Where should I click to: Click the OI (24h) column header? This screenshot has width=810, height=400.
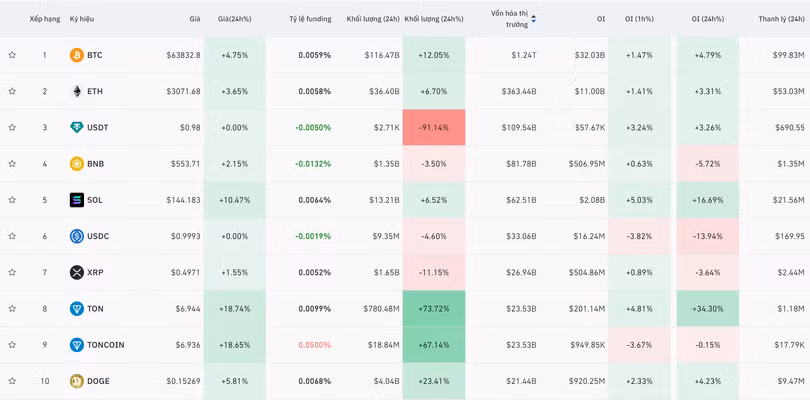tap(709, 19)
